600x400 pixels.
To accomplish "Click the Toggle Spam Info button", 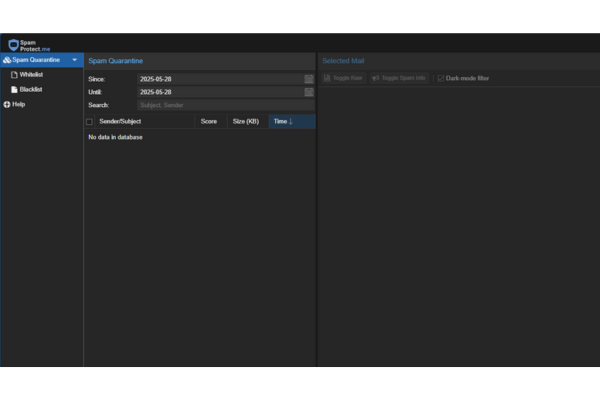I will coord(399,78).
